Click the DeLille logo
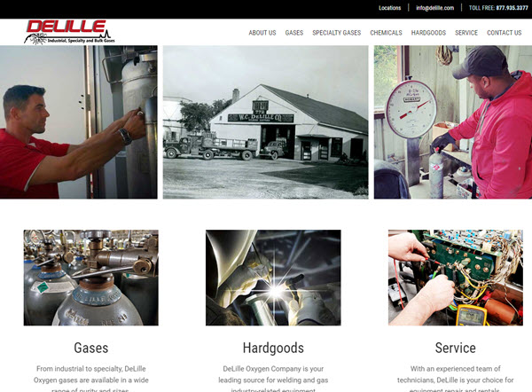Viewport: 532px width, 392px height. click(69, 32)
